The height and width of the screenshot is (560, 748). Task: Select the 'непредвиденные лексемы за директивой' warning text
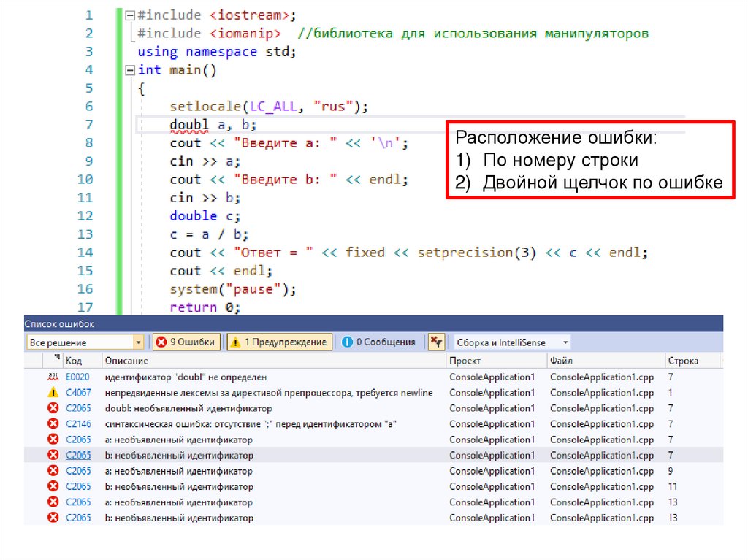[269, 393]
